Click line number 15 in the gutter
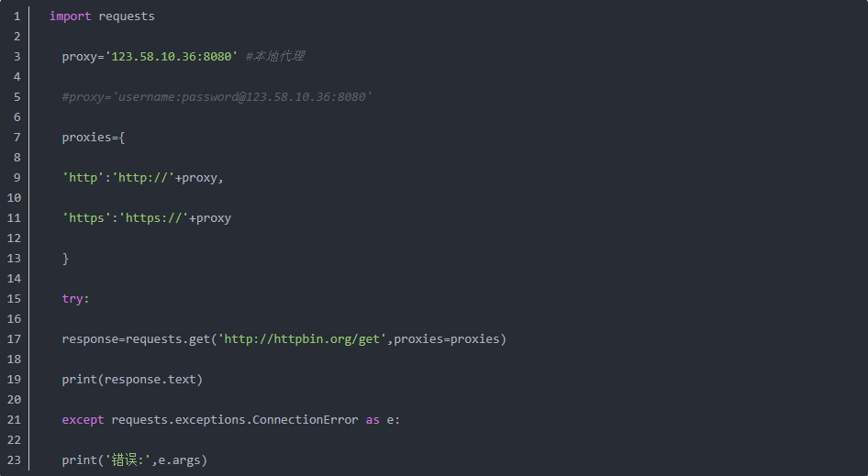Screen dimensions: 868x476 (x=14, y=299)
